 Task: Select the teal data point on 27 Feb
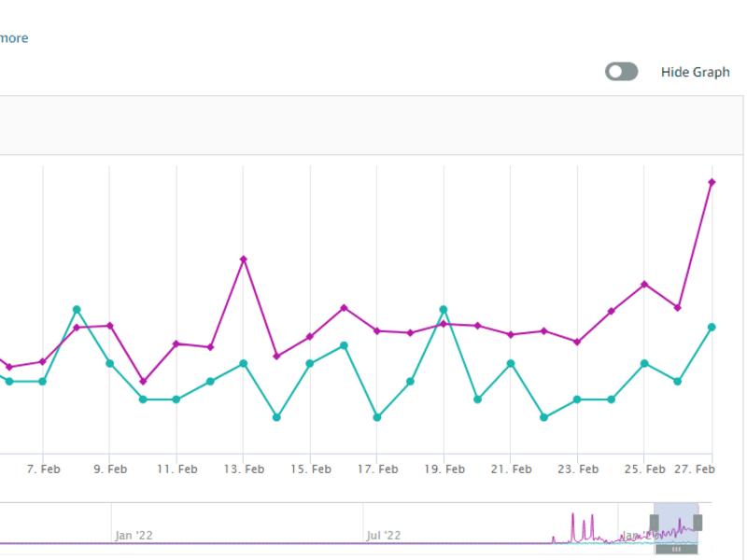coord(712,328)
